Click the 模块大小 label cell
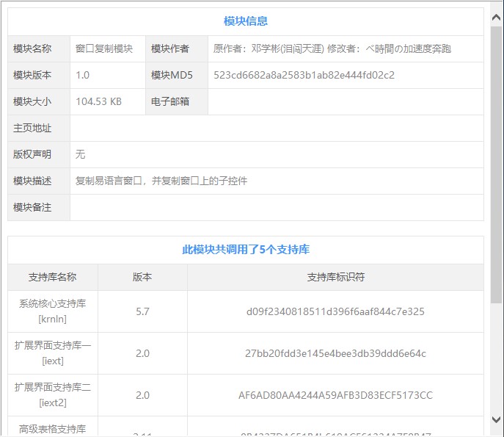The width and height of the screenshot is (504, 437). [39, 101]
